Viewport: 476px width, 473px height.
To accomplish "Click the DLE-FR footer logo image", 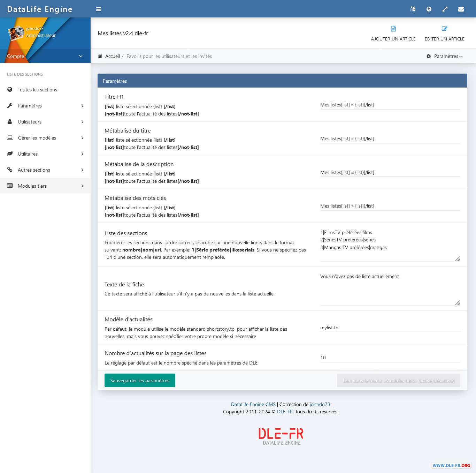I will coord(281,436).
